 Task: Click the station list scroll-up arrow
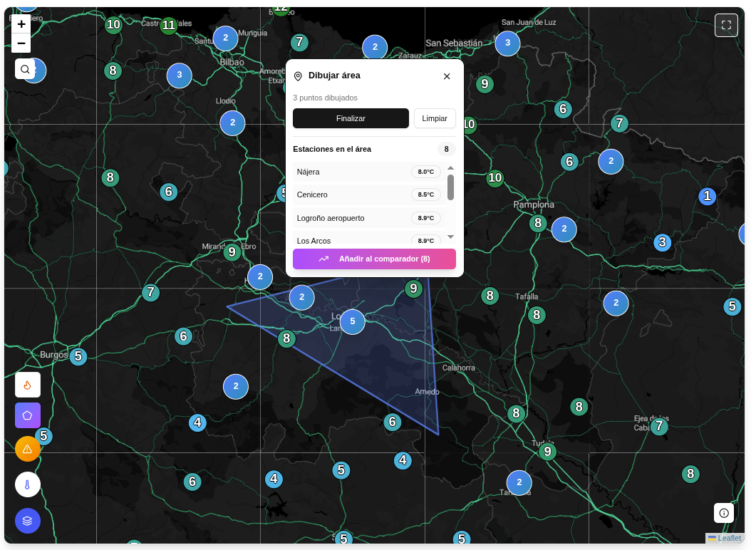pos(450,168)
